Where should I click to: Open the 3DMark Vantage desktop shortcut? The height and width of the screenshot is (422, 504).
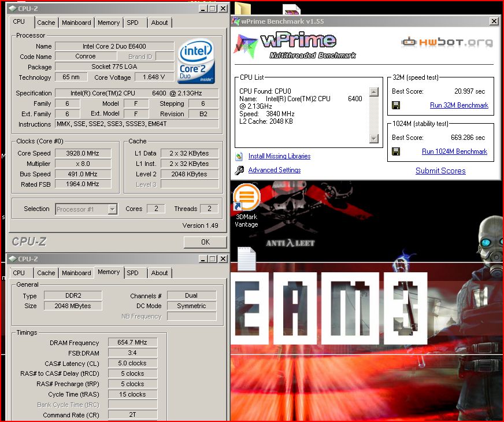pos(247,206)
